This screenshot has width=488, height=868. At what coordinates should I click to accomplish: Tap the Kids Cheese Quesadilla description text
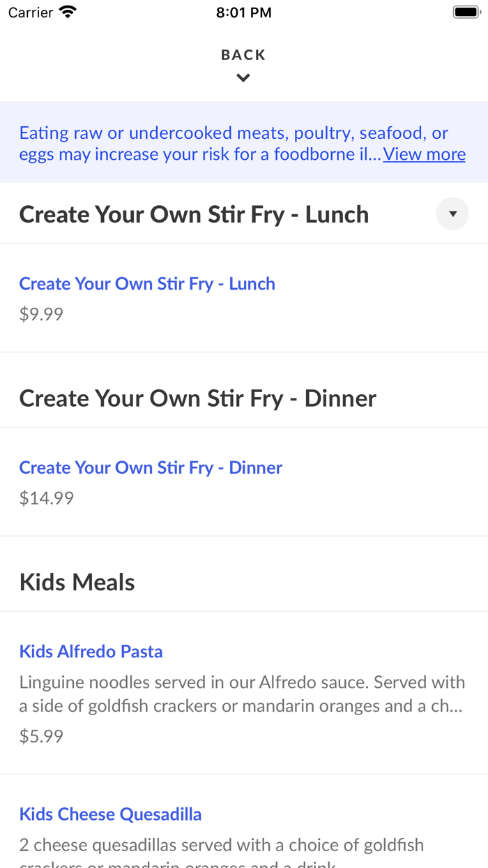click(x=221, y=846)
